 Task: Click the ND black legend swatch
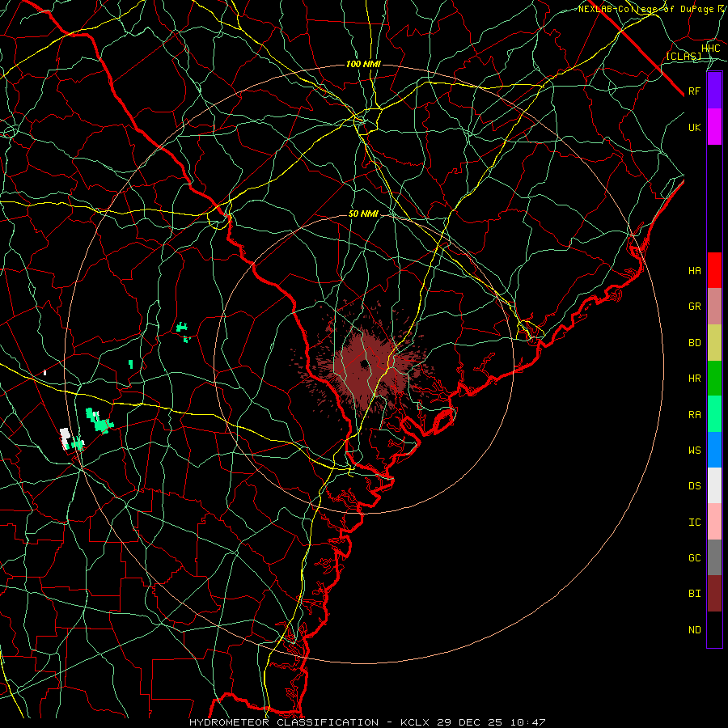tap(714, 629)
